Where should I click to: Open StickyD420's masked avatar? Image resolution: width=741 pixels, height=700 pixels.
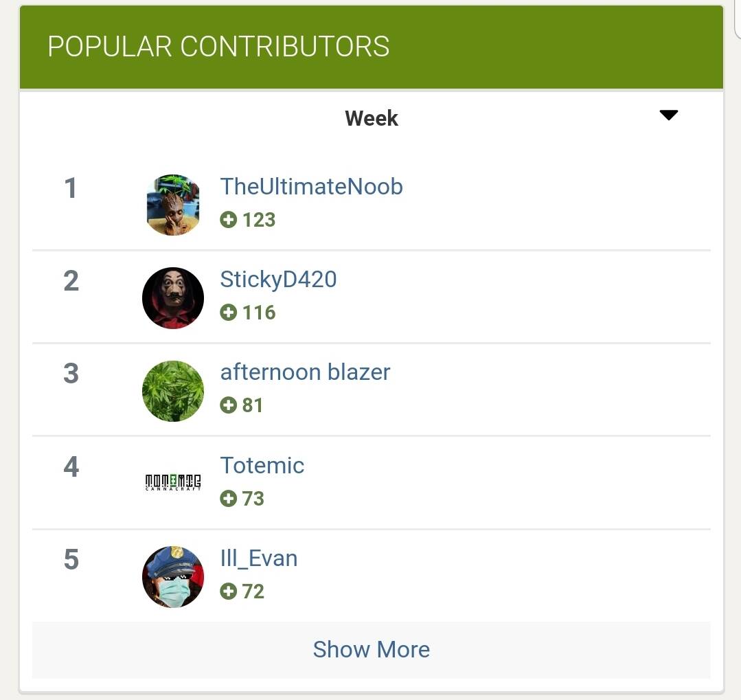[x=173, y=298]
